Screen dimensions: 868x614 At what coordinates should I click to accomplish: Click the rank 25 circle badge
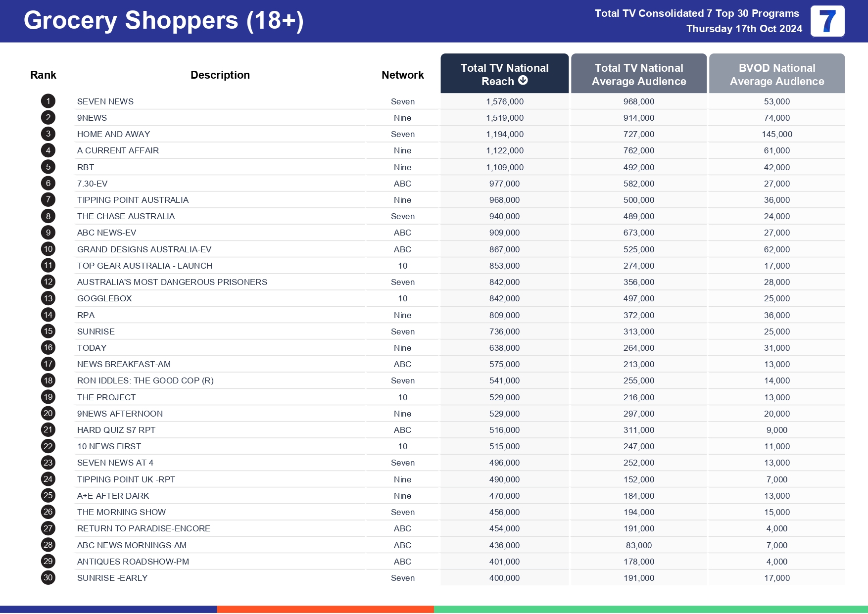pyautogui.click(x=48, y=496)
